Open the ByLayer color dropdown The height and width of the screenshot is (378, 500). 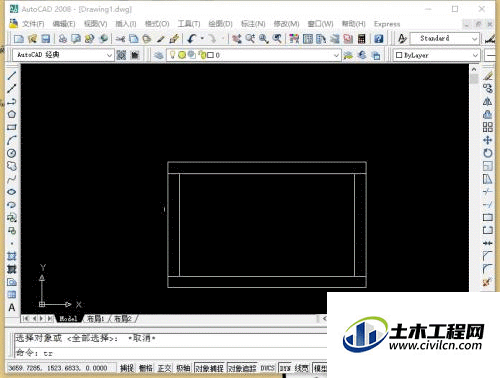pyautogui.click(x=437, y=55)
